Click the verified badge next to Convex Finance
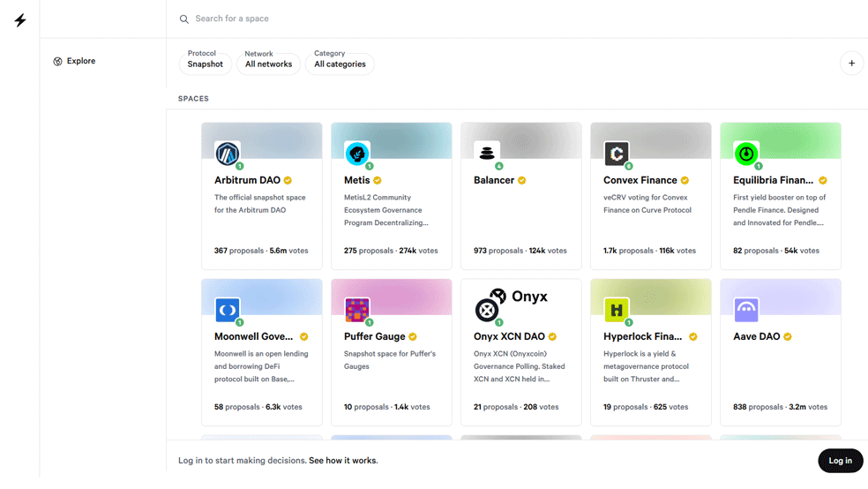Screen dimensions: 868x489 point(685,181)
